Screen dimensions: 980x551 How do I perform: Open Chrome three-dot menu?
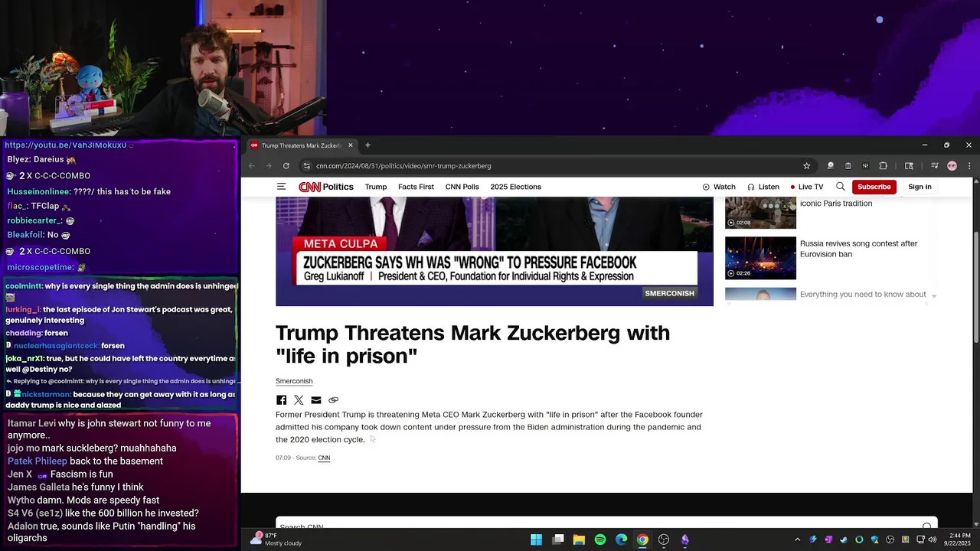point(969,165)
